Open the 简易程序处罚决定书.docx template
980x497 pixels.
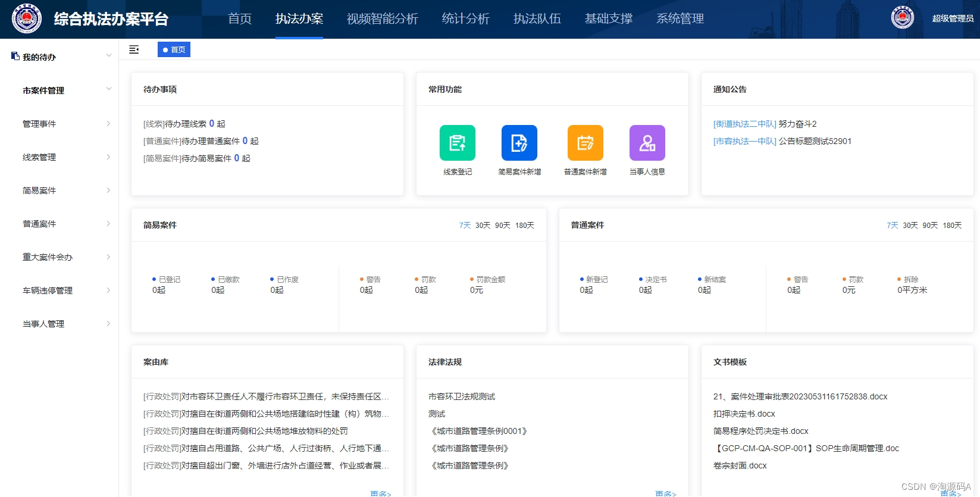tap(761, 431)
